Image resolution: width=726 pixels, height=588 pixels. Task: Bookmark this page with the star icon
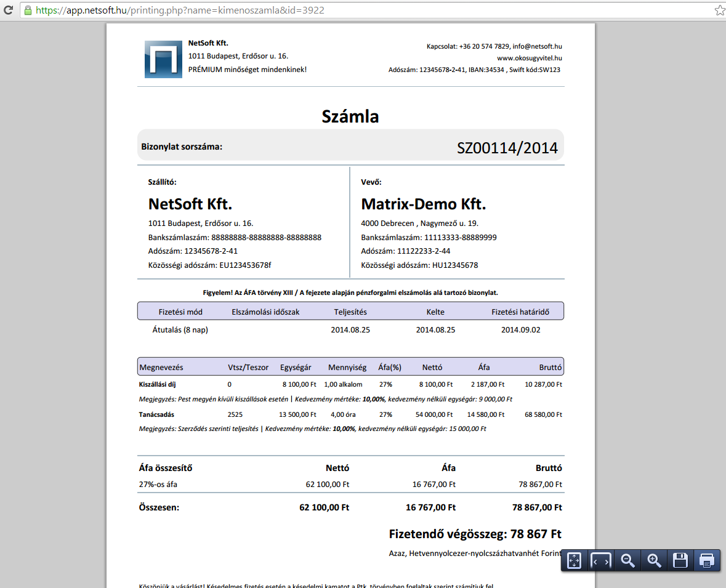pos(719,10)
